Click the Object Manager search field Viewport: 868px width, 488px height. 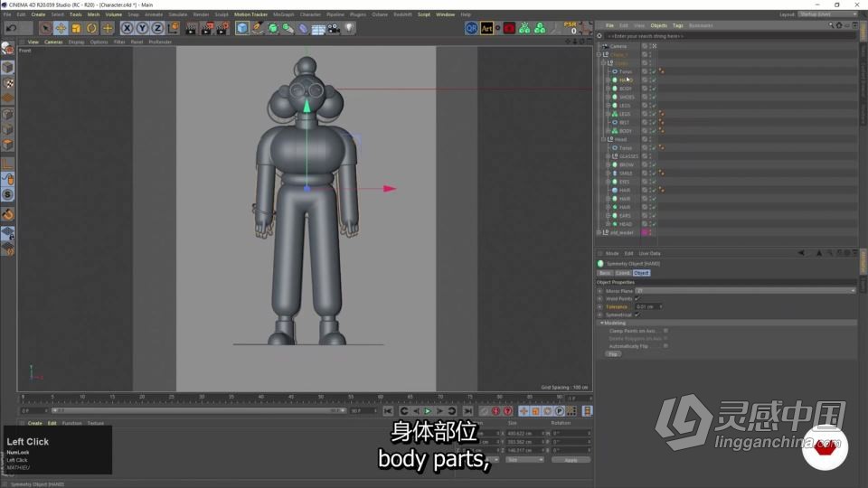pyautogui.click(x=730, y=36)
